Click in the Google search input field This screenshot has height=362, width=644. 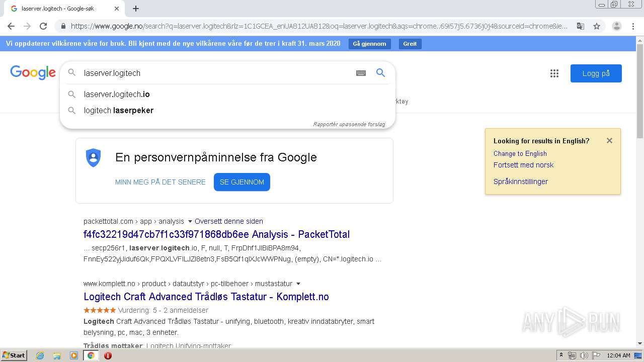(x=216, y=73)
